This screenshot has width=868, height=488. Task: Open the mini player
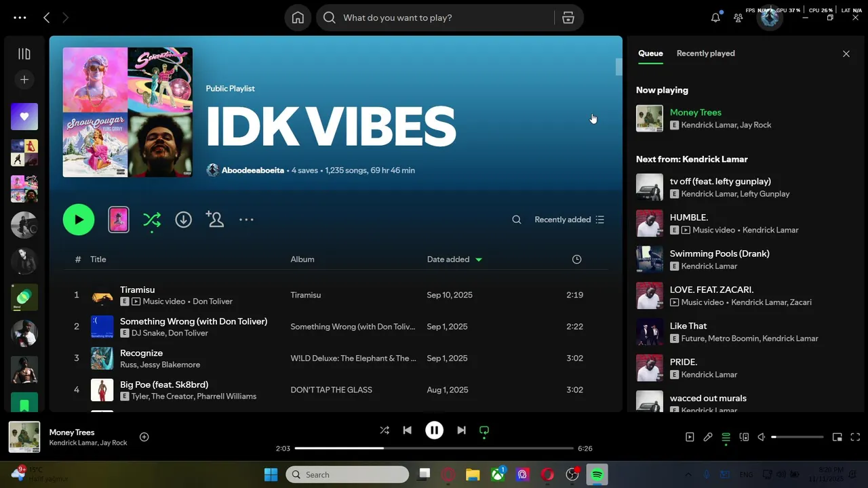coord(837,437)
